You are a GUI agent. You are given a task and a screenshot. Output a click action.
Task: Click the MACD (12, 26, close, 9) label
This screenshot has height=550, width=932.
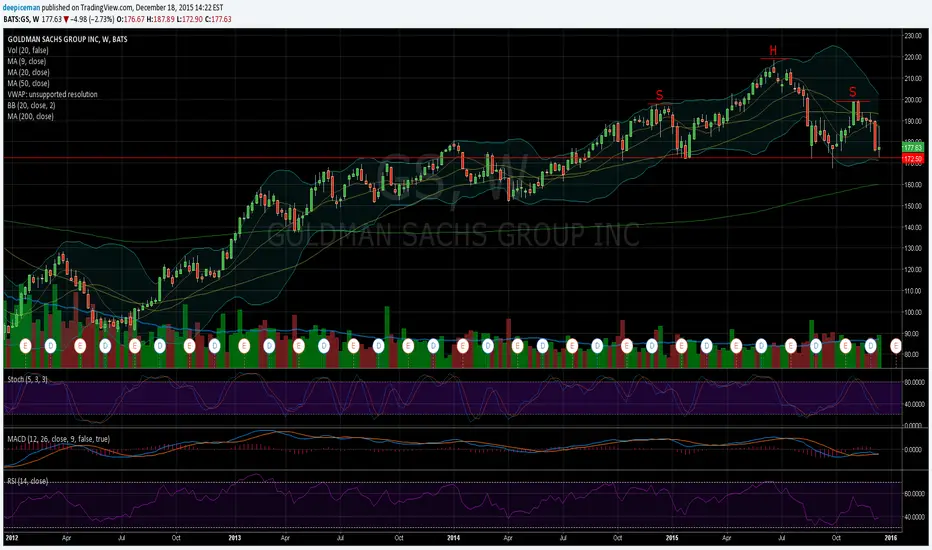pos(58,439)
